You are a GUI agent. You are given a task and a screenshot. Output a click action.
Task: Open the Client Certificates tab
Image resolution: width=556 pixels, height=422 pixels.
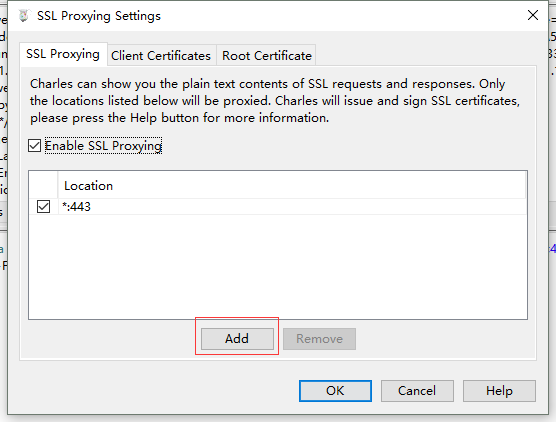[161, 56]
